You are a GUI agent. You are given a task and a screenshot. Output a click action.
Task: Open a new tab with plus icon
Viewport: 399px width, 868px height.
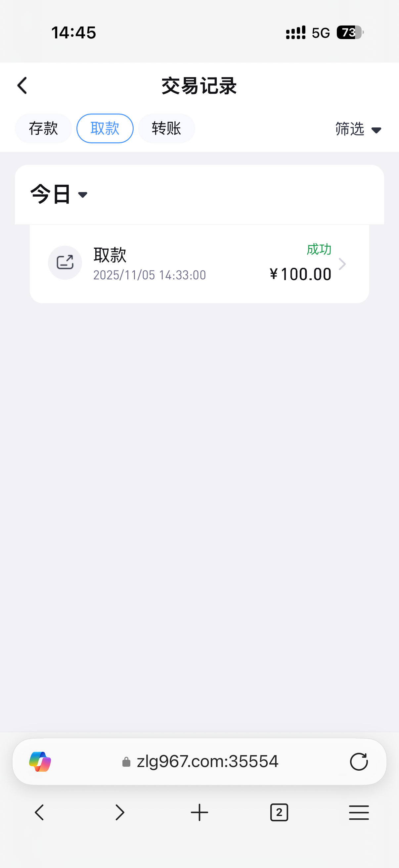[x=199, y=812]
